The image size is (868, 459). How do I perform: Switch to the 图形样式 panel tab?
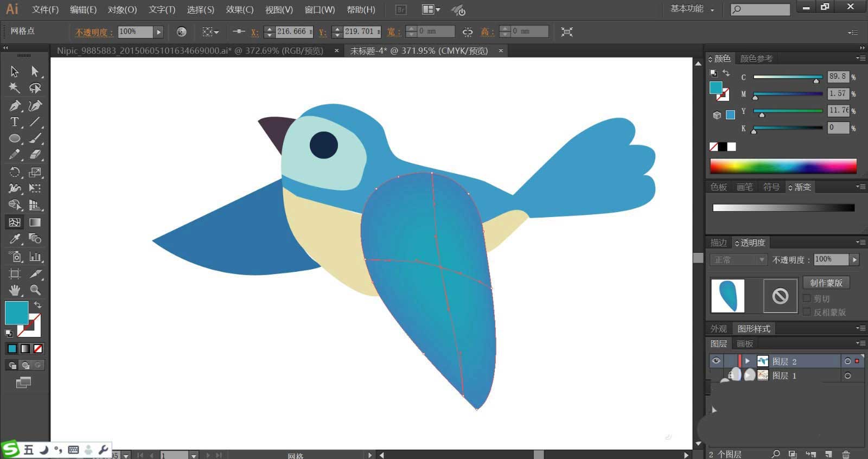(754, 329)
